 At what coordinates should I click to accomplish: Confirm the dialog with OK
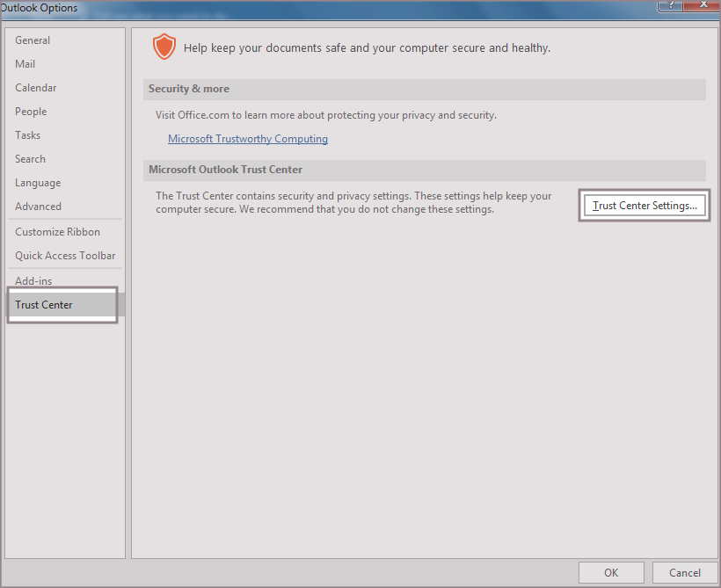(x=611, y=572)
